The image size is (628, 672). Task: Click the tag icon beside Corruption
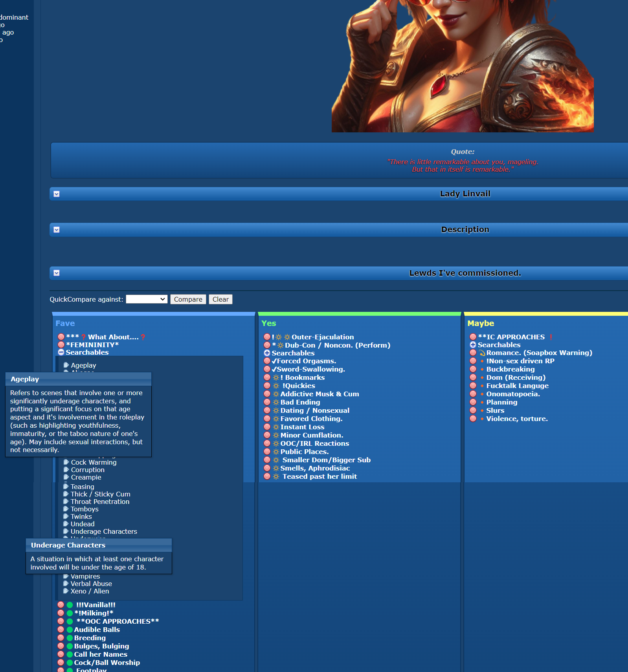[66, 469]
